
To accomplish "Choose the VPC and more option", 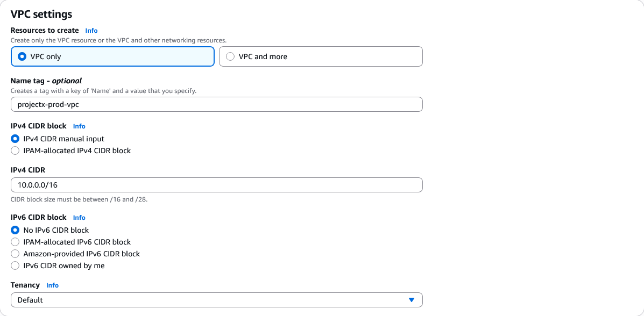I will tap(231, 56).
